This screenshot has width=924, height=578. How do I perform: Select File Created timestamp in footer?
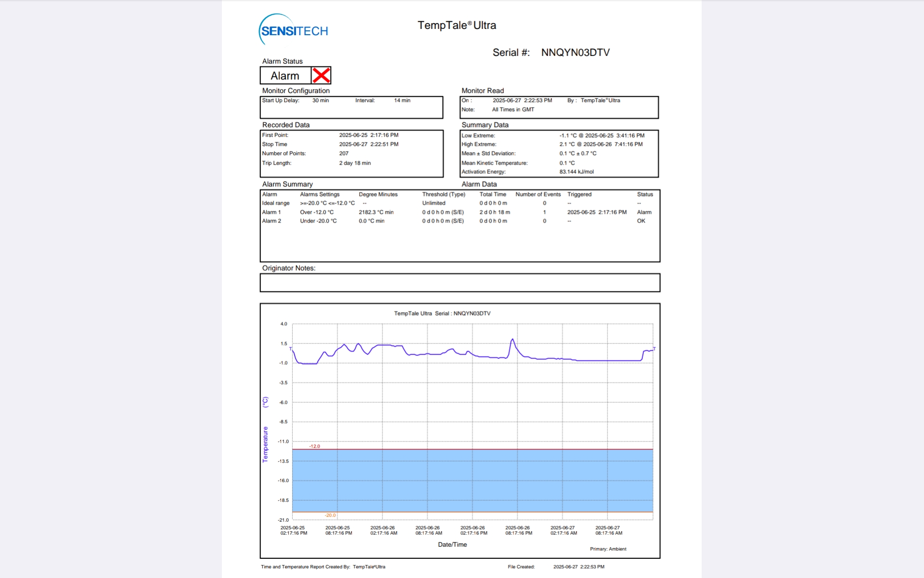tap(578, 566)
